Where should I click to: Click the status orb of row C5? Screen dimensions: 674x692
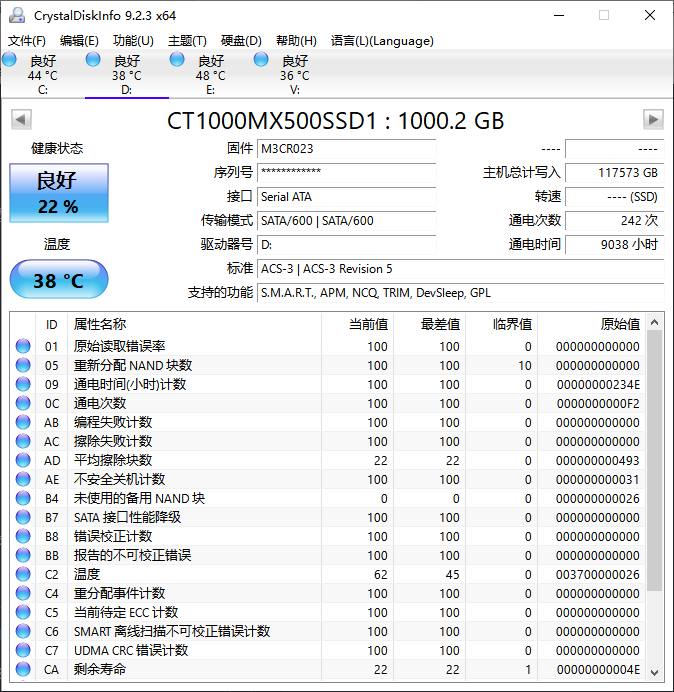[23, 612]
